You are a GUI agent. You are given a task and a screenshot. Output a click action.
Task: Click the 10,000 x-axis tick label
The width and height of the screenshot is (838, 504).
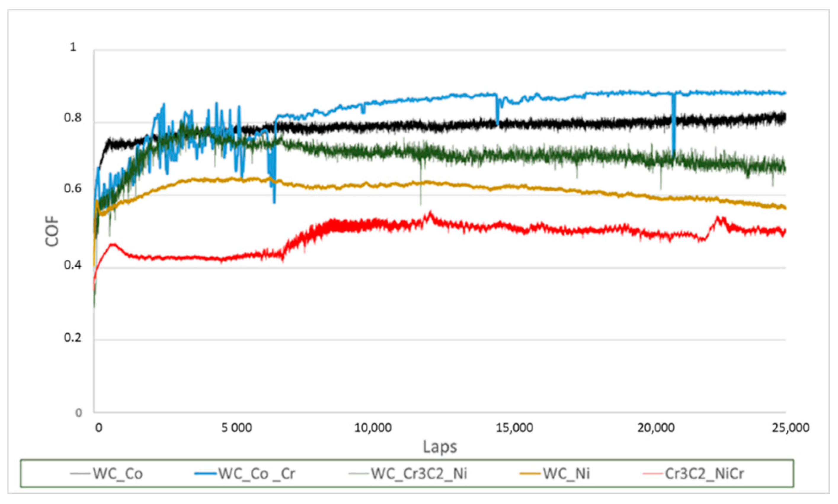[373, 428]
